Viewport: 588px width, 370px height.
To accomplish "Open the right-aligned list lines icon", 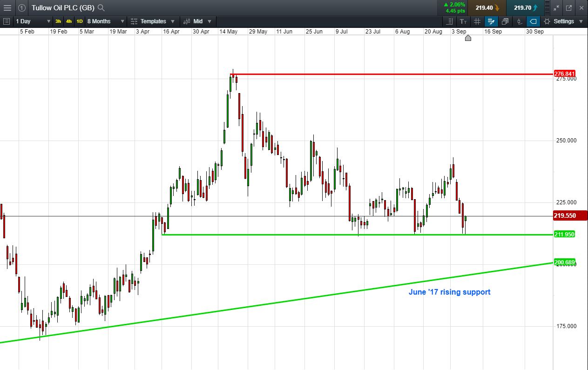I will tap(449, 21).
